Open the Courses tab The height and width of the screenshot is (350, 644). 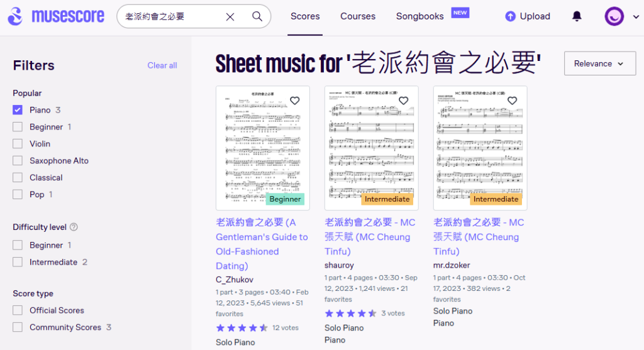pyautogui.click(x=358, y=16)
